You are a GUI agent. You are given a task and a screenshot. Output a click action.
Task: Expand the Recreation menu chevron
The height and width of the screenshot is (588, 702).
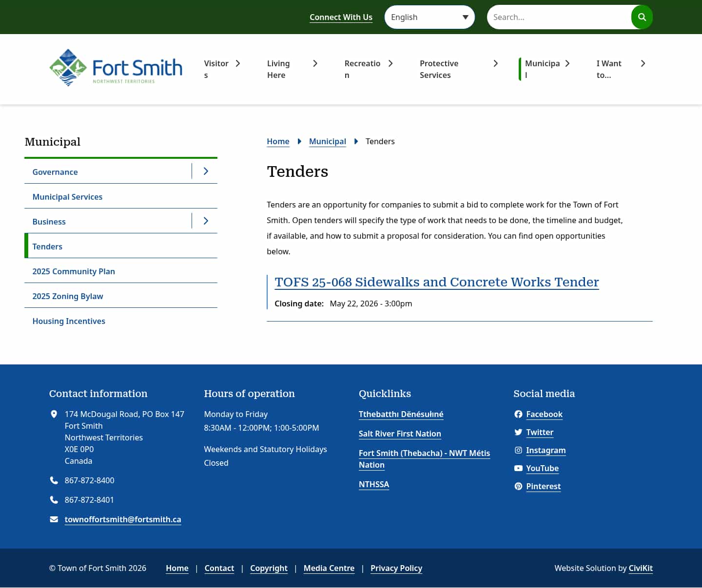390,63
